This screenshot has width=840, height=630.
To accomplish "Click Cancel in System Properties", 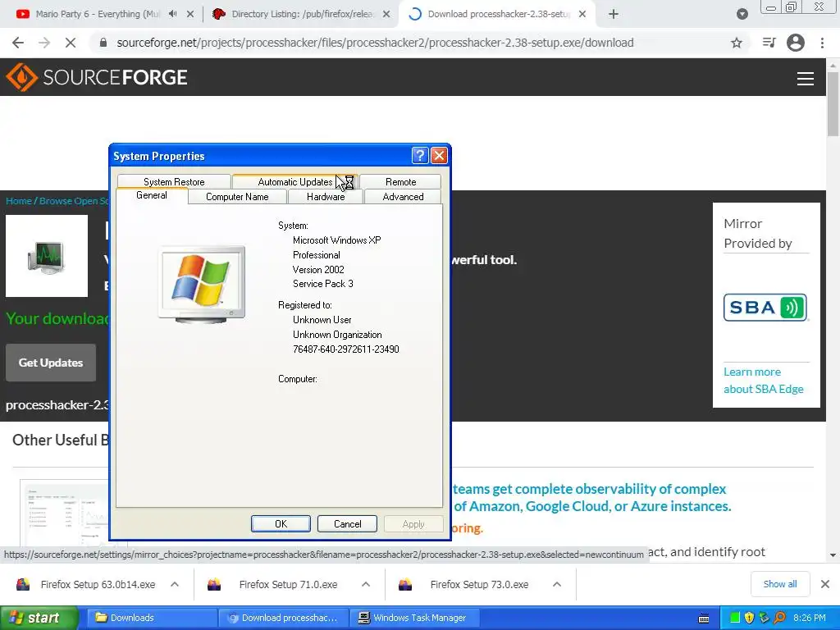I will pos(347,524).
